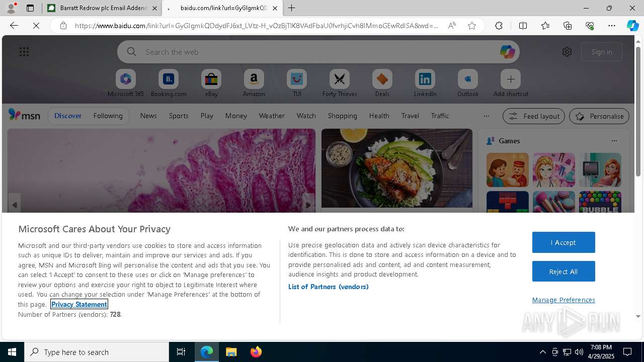The height and width of the screenshot is (362, 644).
Task: Toggle split screen view
Action: [x=523, y=26]
